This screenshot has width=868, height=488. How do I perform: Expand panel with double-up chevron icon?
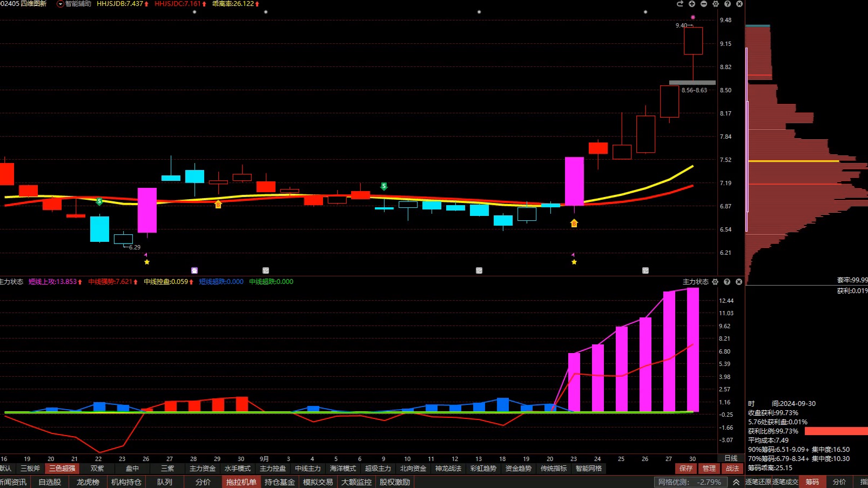[736, 482]
